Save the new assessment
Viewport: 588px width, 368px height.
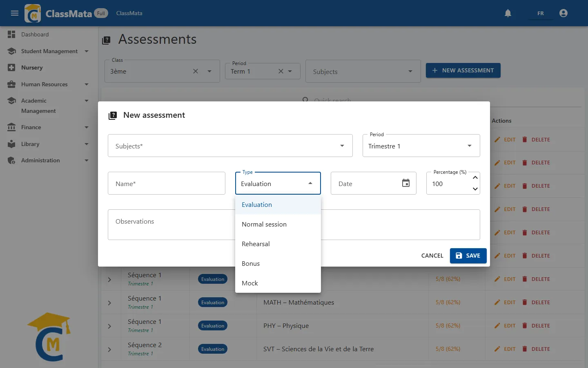(468, 256)
